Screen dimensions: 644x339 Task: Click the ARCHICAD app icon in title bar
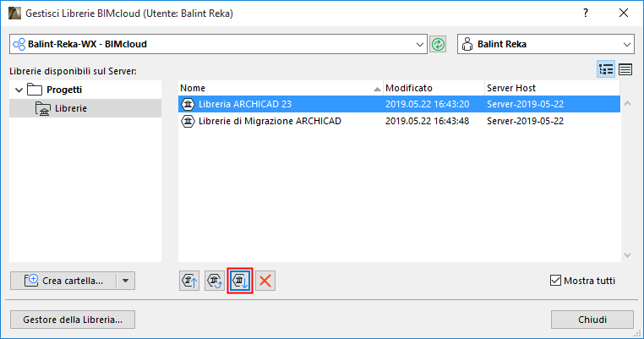pos(14,14)
